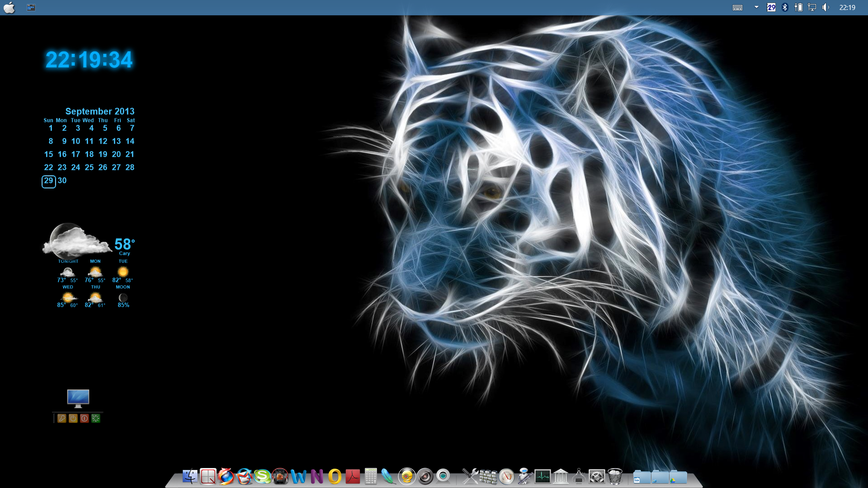The height and width of the screenshot is (488, 868).
Task: Open the volume speaker tray icon
Action: (x=826, y=7)
